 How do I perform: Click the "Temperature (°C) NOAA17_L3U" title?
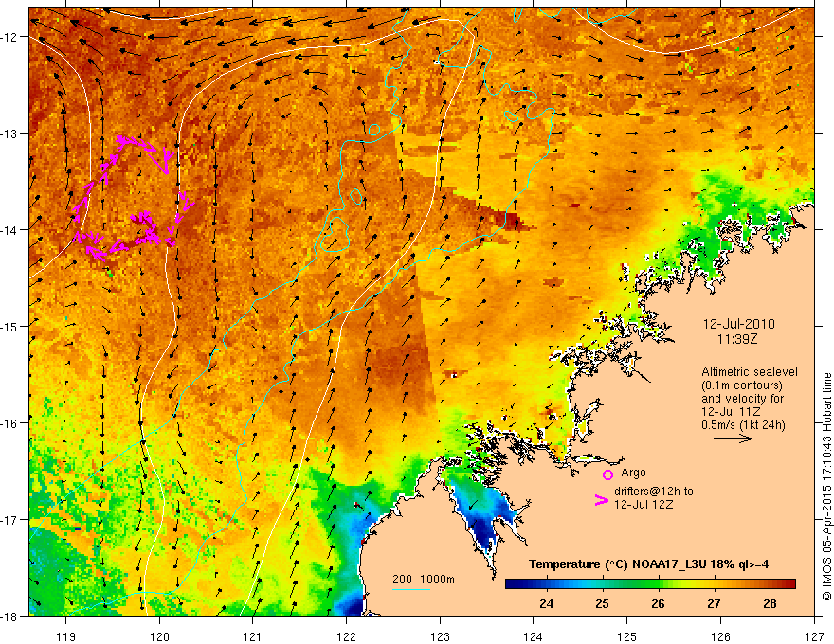click(x=618, y=564)
